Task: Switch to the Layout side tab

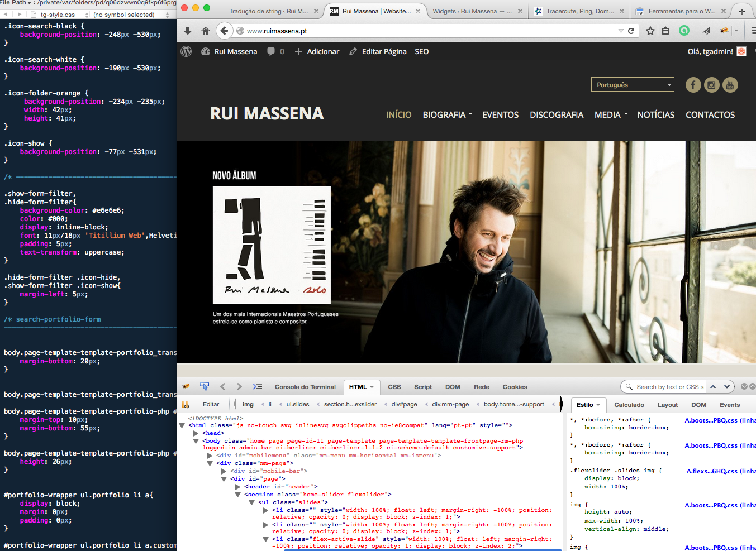Action: click(668, 405)
